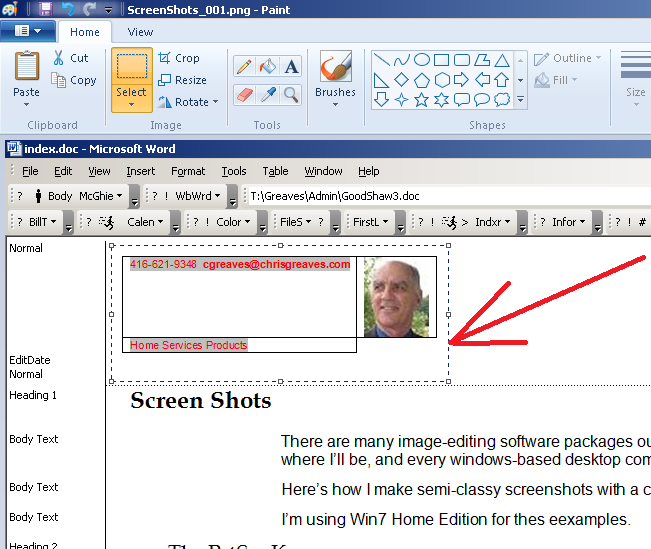The width and height of the screenshot is (651, 549).
Task: Open the Size line thickness control
Action: point(635,78)
